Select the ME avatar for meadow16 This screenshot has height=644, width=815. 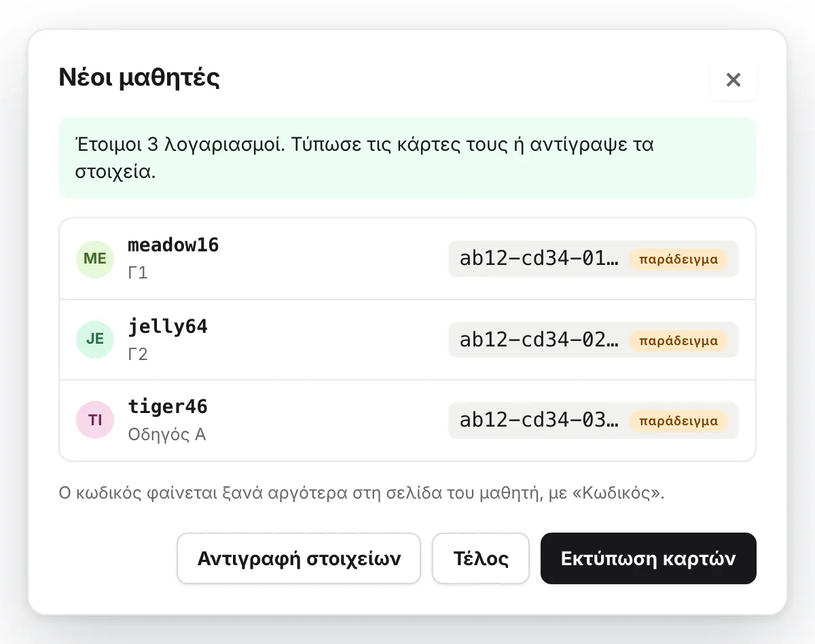point(95,259)
